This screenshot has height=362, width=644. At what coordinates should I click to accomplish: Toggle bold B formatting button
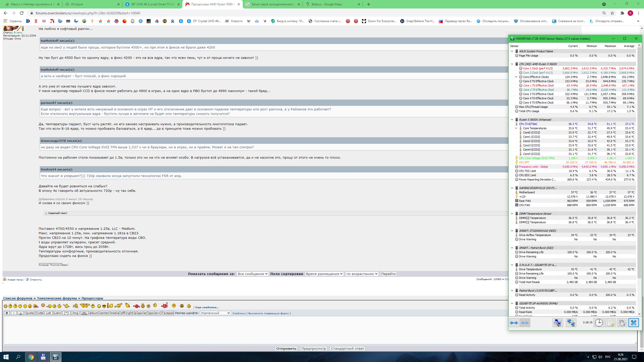(x=7, y=313)
